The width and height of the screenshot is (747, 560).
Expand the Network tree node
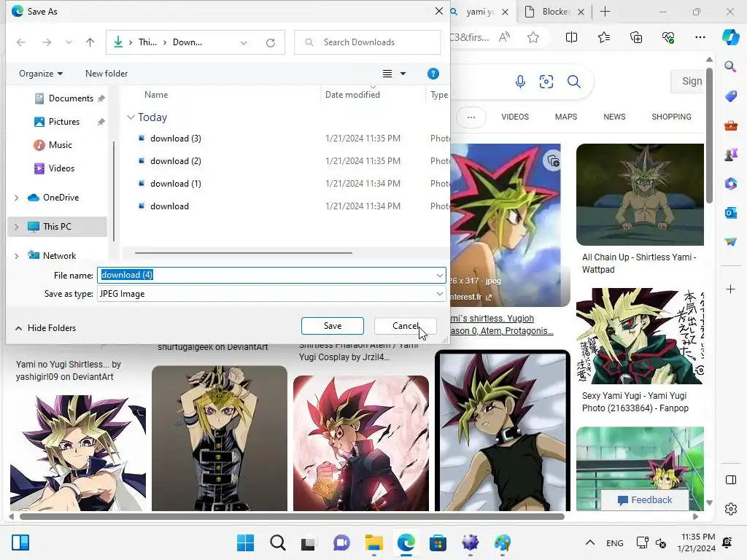(x=17, y=256)
